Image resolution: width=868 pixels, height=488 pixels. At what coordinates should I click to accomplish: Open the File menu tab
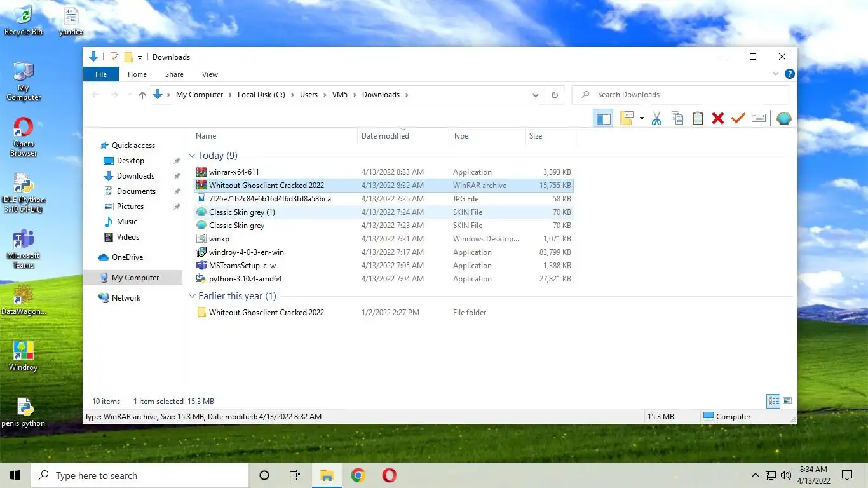(x=101, y=74)
